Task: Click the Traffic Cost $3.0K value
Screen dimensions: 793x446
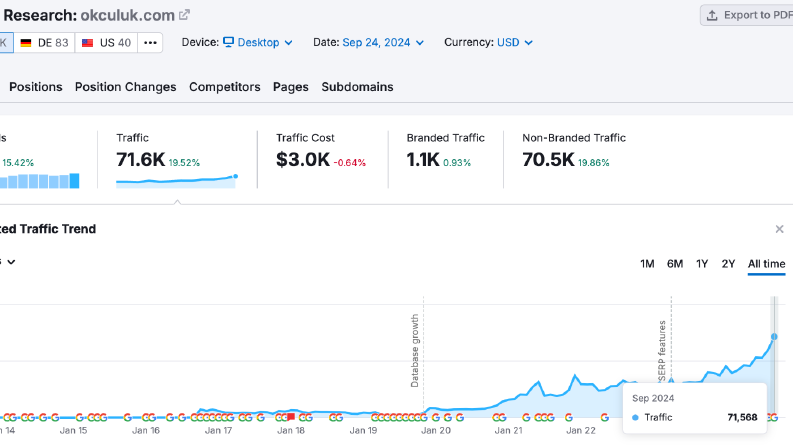Action: [303, 160]
